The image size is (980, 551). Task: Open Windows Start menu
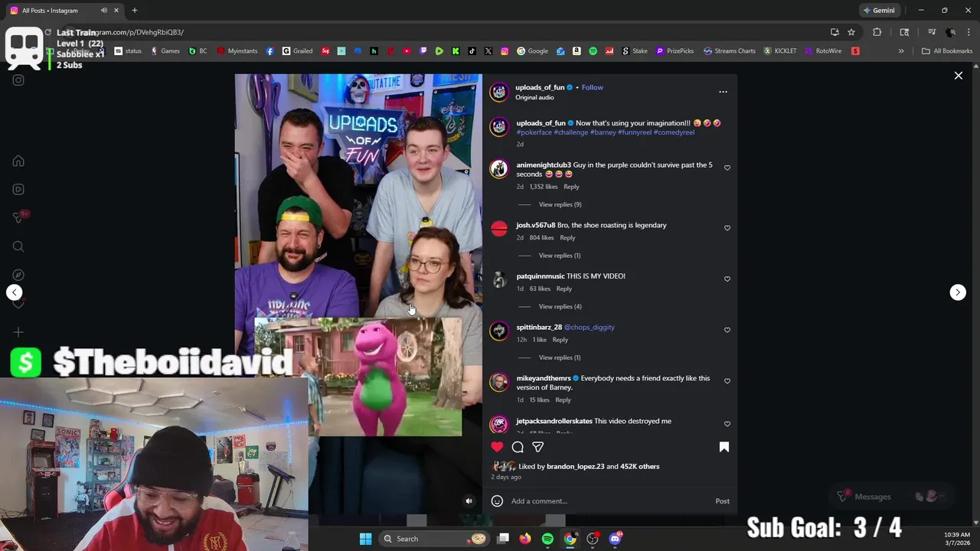365,539
